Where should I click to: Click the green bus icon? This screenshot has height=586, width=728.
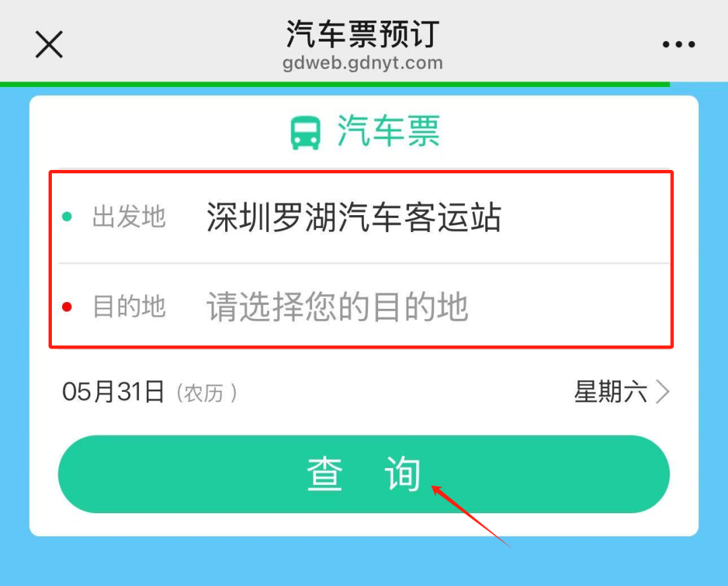click(305, 132)
